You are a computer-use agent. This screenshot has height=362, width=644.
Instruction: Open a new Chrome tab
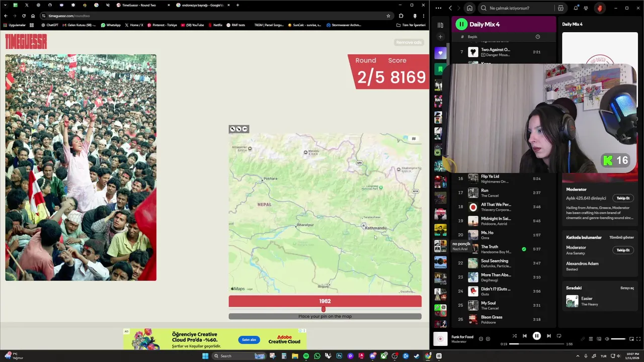coord(237,5)
